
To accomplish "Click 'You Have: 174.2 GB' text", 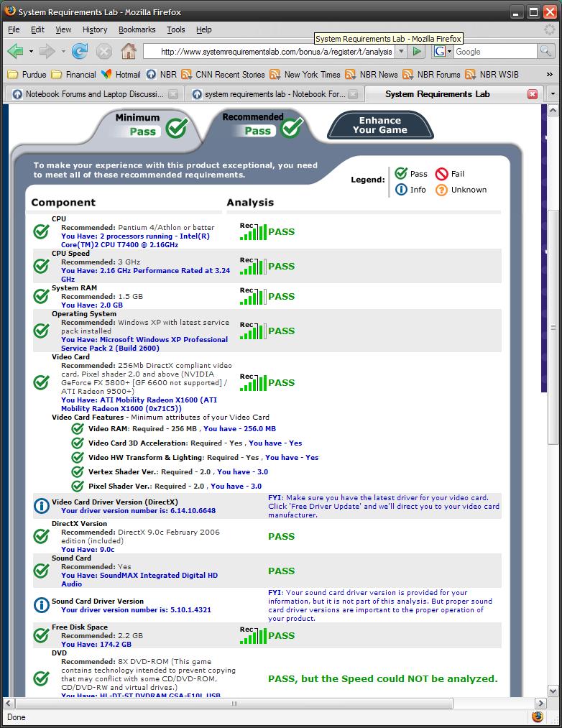I will coord(96,645).
